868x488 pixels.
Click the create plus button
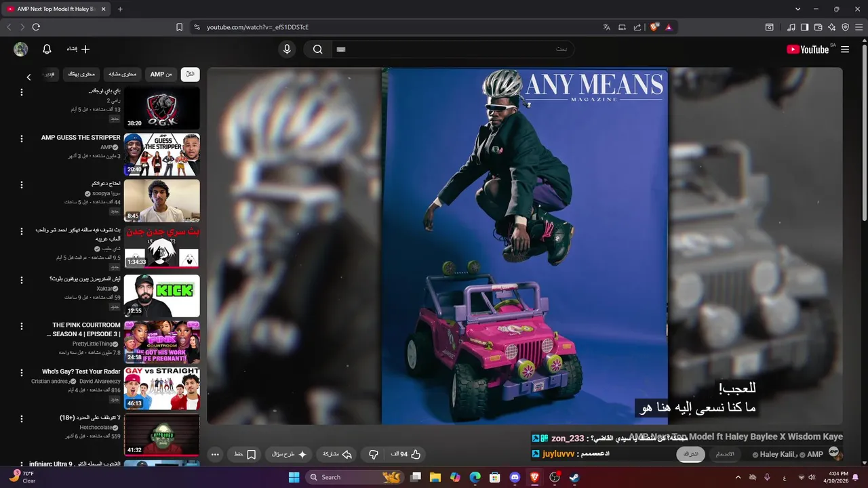point(79,49)
